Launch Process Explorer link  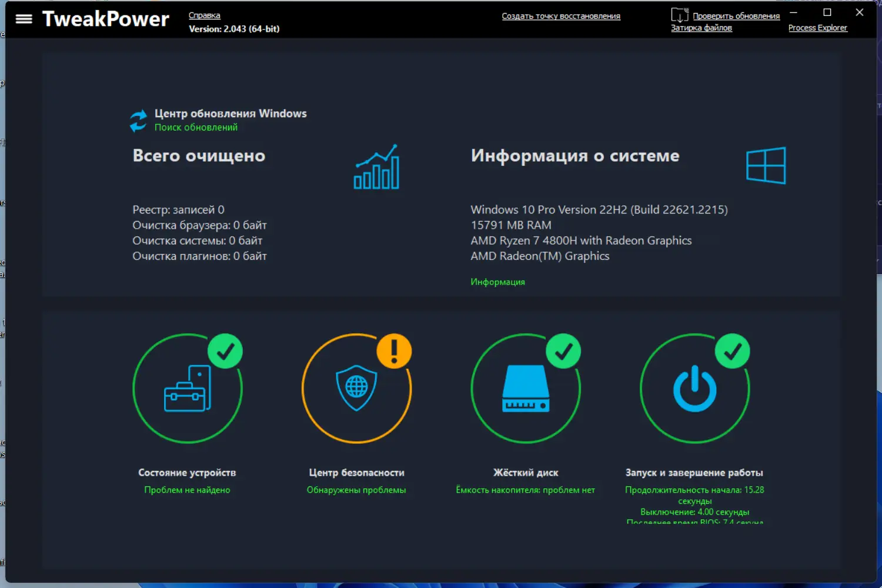pyautogui.click(x=818, y=28)
